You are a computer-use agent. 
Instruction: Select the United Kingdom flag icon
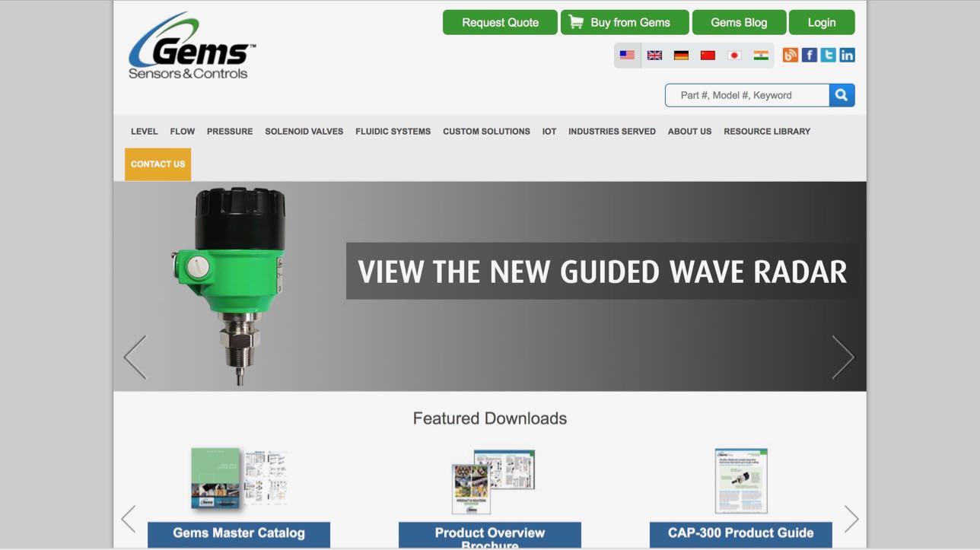(654, 56)
